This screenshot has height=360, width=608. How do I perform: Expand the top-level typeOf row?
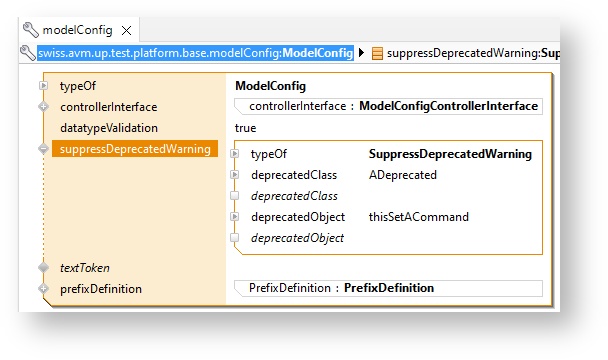coord(43,85)
